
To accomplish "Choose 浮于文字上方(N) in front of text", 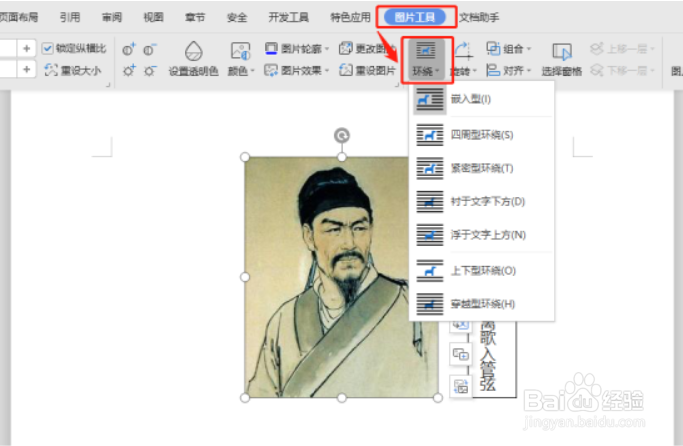I will [x=481, y=235].
